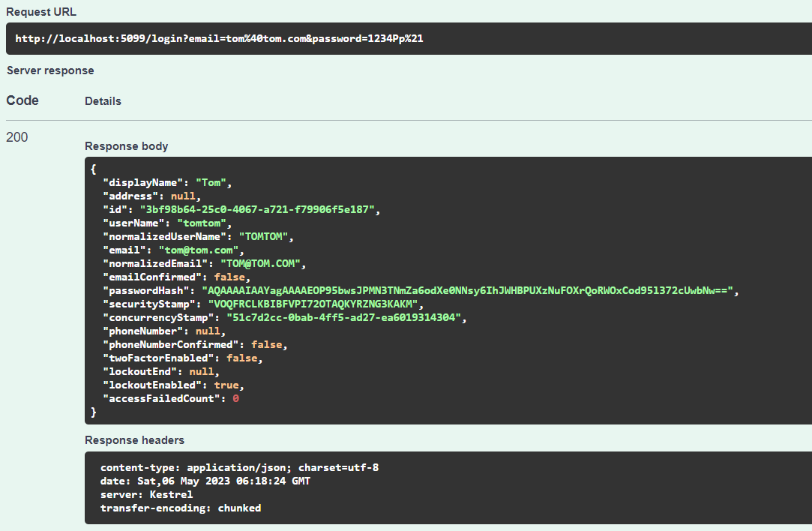
Task: Click the "userName": "tomtom" line
Action: pos(167,223)
